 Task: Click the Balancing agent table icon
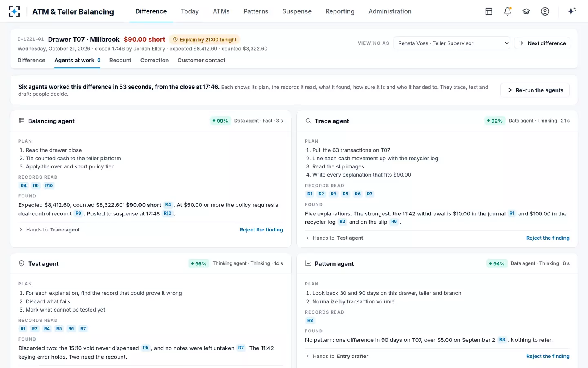(x=22, y=121)
